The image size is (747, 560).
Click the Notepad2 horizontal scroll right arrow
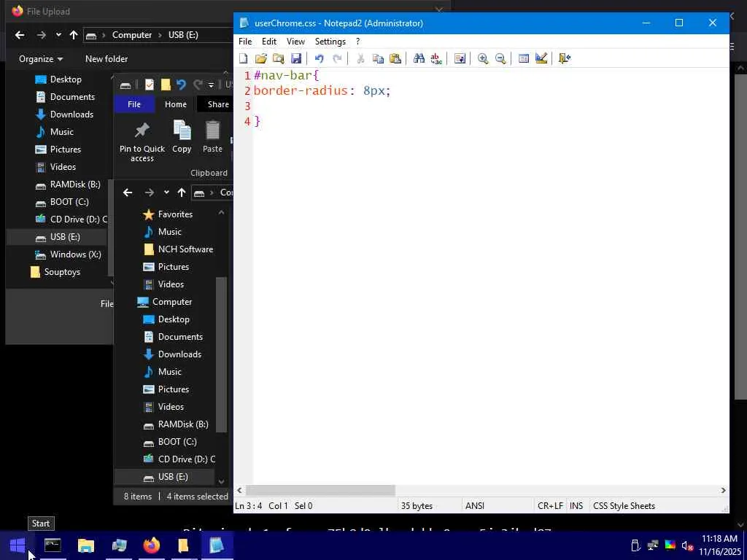[x=723, y=490]
